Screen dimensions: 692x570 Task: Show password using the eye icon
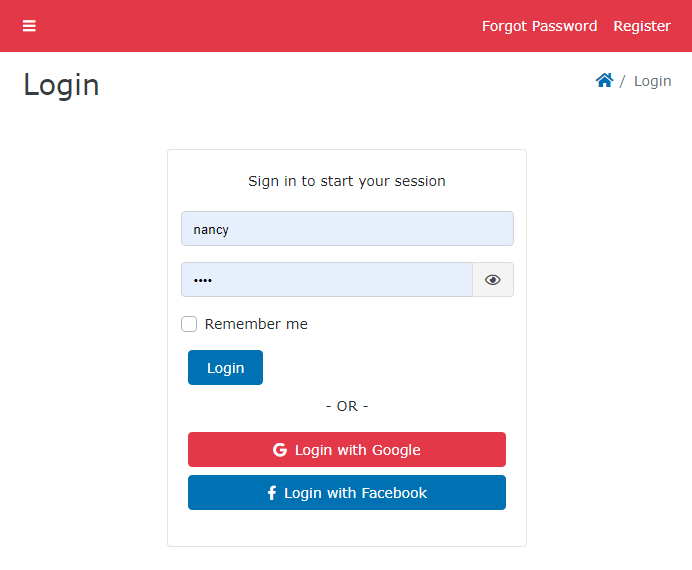pyautogui.click(x=492, y=280)
